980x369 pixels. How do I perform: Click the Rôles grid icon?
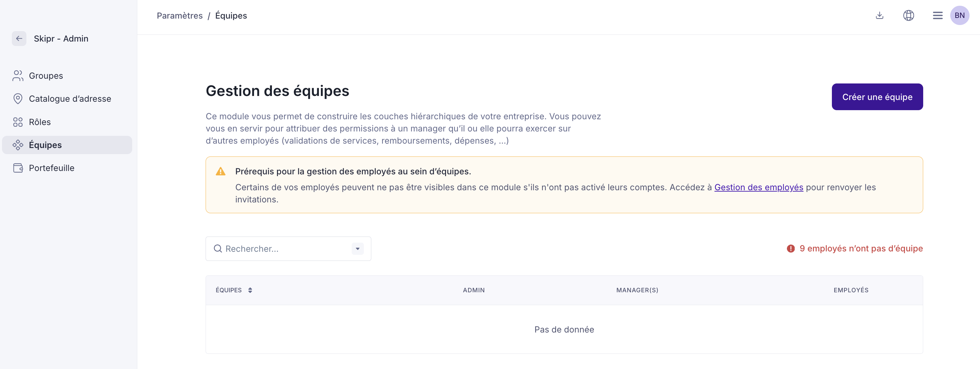coord(18,122)
